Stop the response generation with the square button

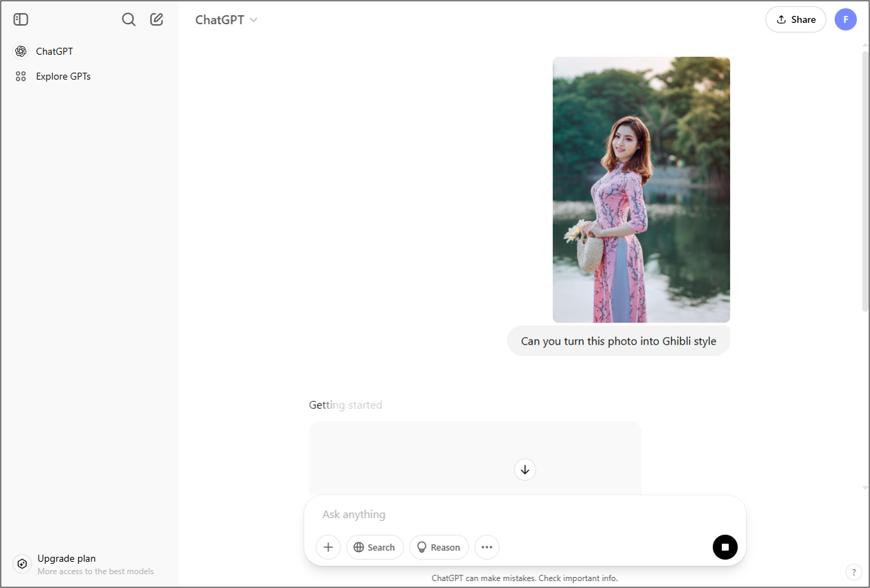(725, 547)
